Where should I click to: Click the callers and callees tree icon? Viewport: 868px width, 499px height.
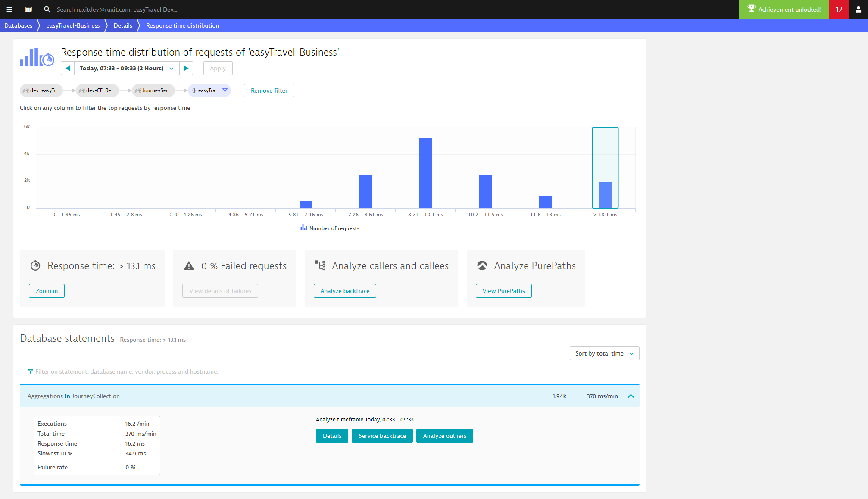click(320, 265)
